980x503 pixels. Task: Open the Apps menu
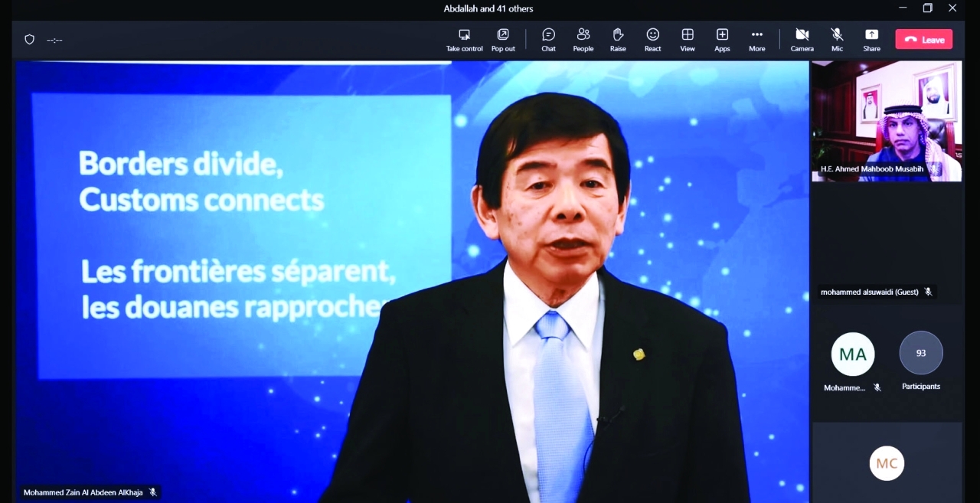pyautogui.click(x=722, y=40)
